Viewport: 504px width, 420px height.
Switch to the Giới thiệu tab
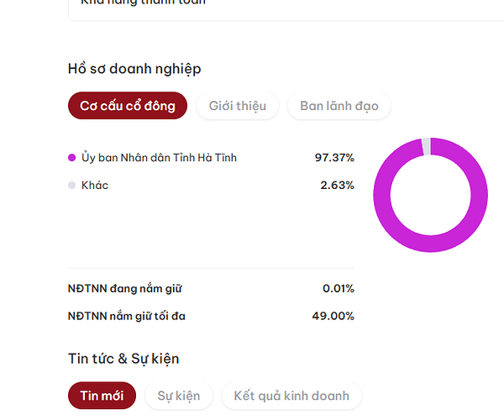click(x=238, y=106)
